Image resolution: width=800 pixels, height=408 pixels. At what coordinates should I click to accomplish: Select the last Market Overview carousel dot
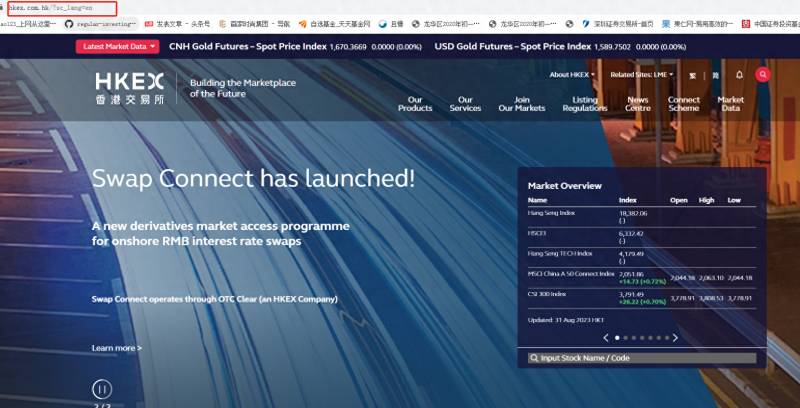click(666, 338)
